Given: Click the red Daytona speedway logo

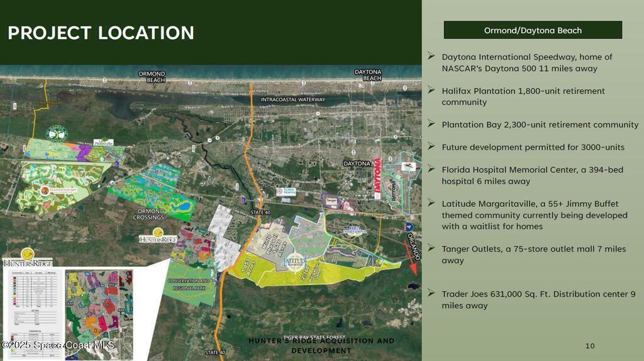Looking at the screenshot, I should [x=377, y=179].
